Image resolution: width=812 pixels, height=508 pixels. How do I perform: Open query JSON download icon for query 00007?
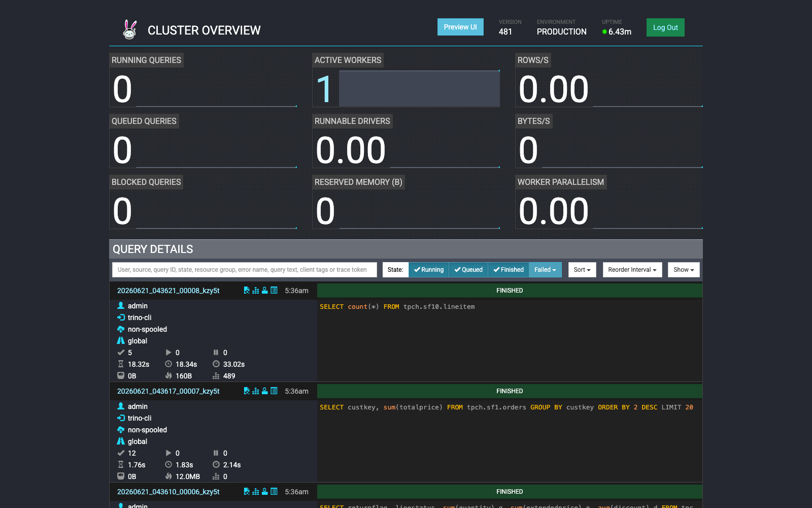pos(247,391)
